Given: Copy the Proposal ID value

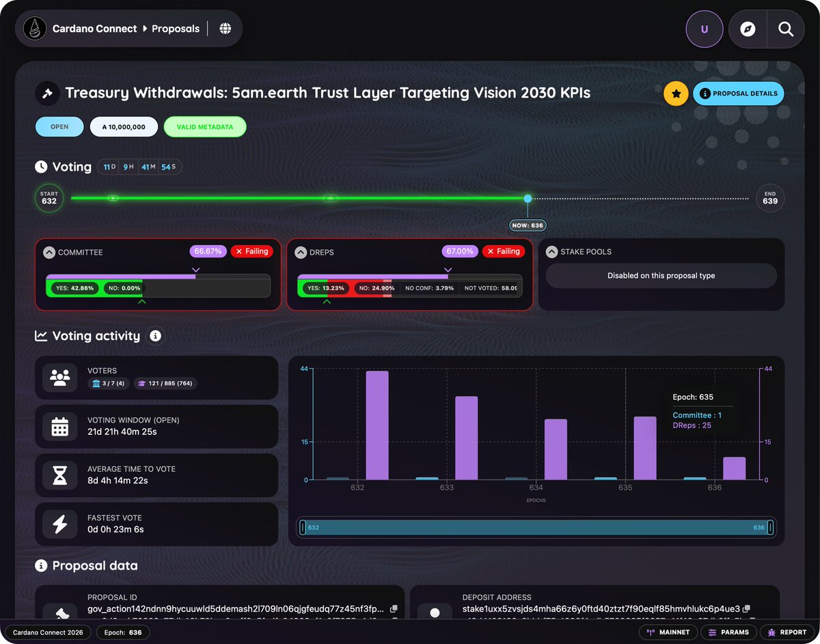Looking at the screenshot, I should 394,608.
